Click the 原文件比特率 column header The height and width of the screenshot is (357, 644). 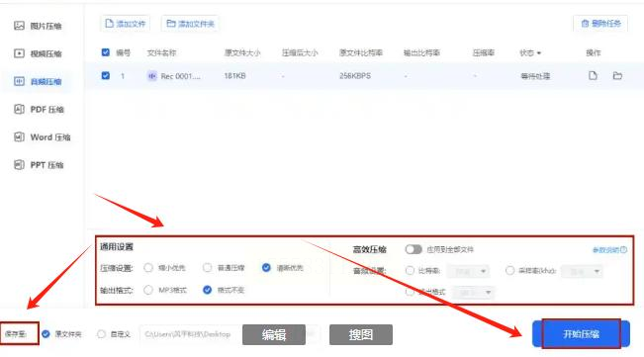(x=361, y=53)
